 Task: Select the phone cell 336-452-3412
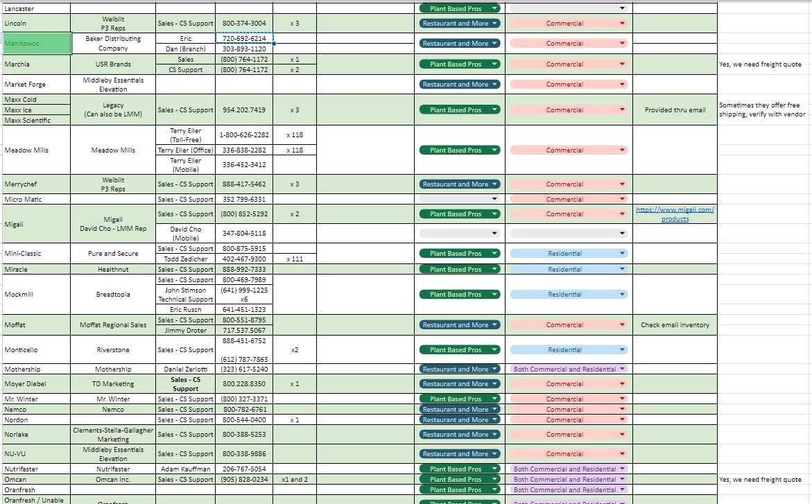coord(244,165)
